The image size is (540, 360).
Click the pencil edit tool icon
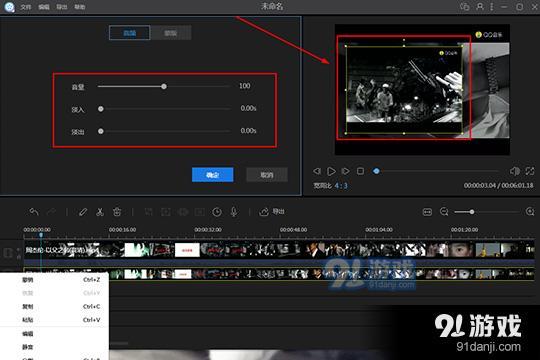click(83, 212)
